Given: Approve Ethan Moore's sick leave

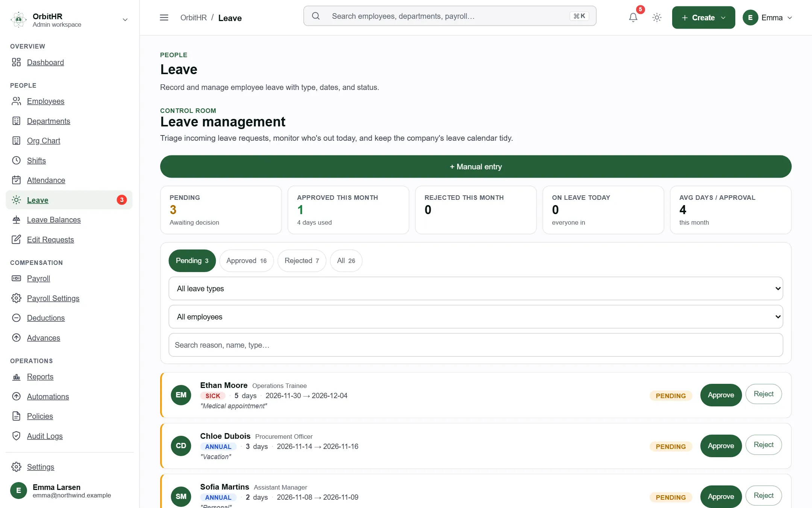Looking at the screenshot, I should click(x=721, y=395).
